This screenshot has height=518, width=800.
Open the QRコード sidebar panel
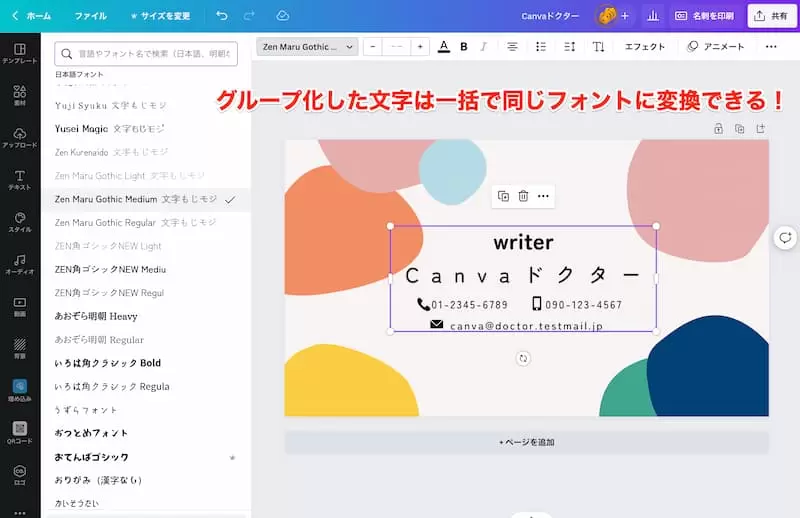[19, 433]
